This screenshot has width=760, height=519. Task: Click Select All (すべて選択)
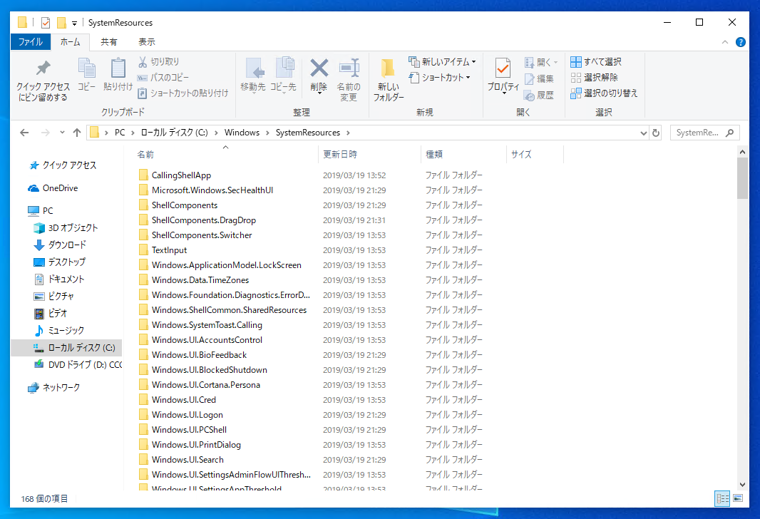tap(596, 62)
